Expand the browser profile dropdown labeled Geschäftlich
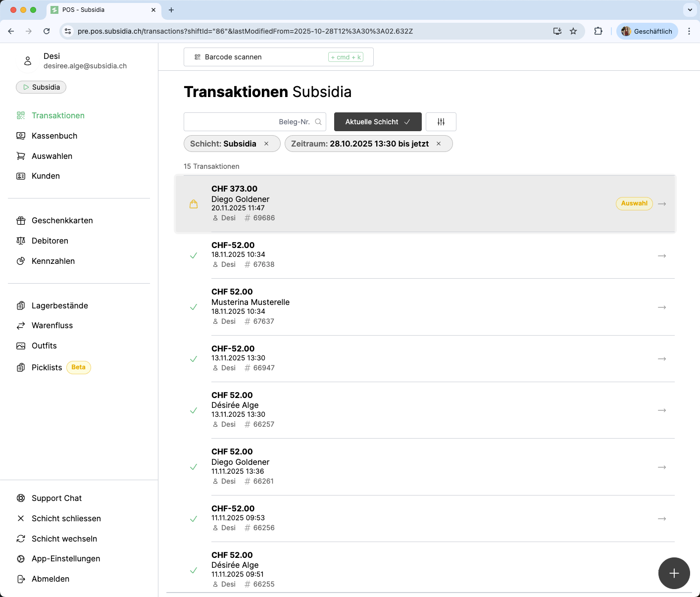 (647, 31)
